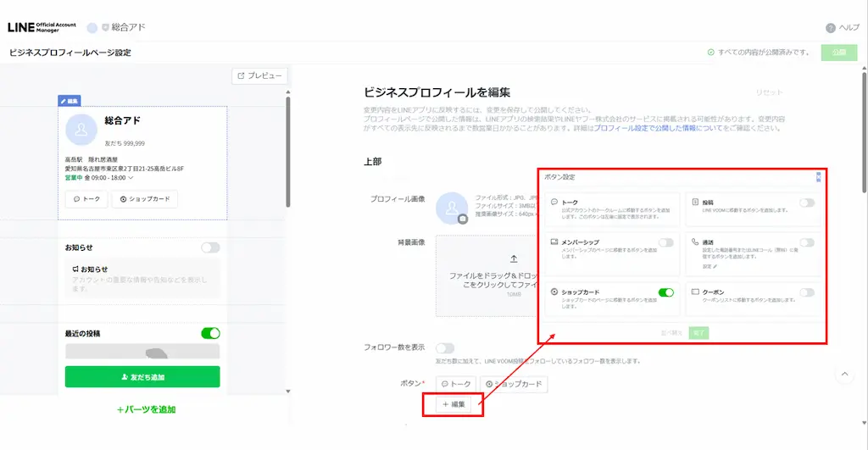868x450 pixels.
Task: Click the main page scrollbar up arrow
Action: click(864, 69)
